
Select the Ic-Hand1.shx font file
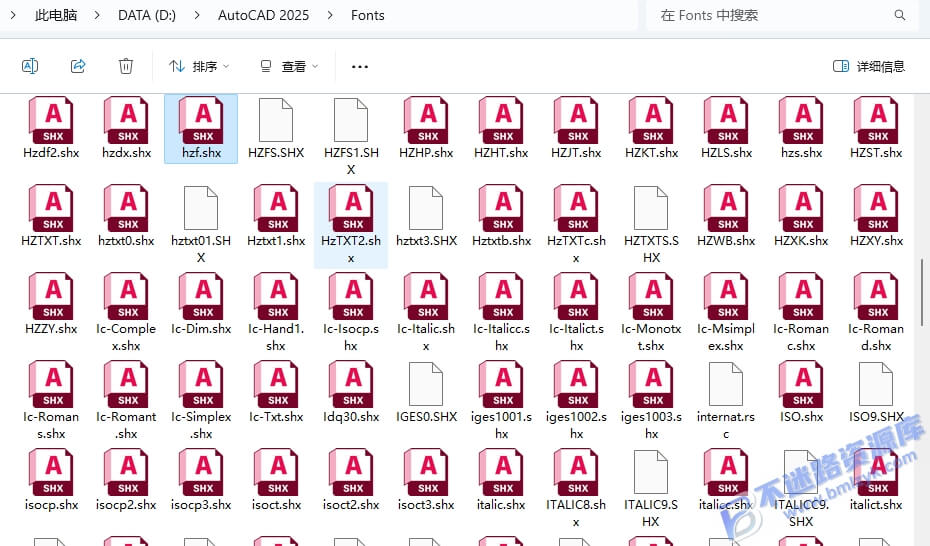[x=276, y=312]
